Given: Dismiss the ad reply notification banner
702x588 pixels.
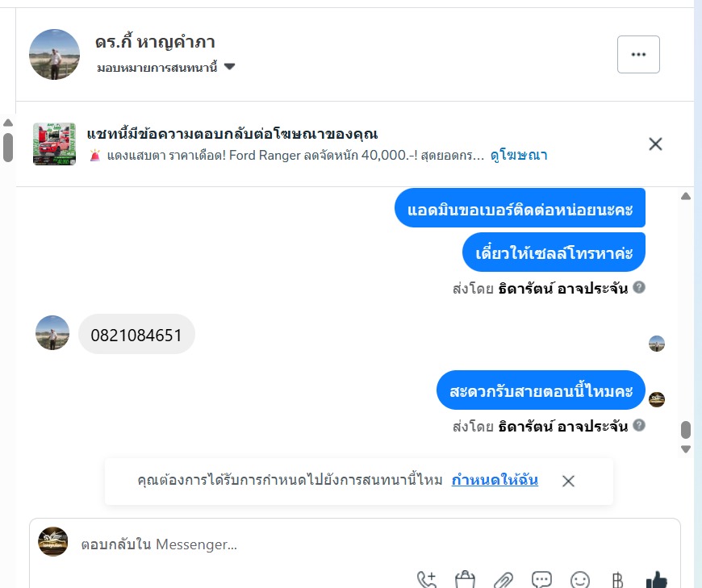Looking at the screenshot, I should click(655, 144).
